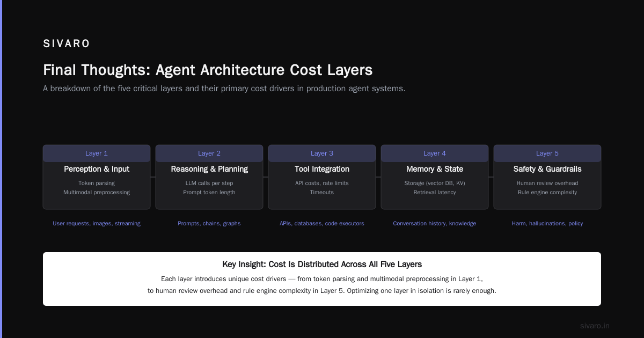644x338 pixels.
Task: Click the Key Insight heading in white box
Action: click(x=322, y=264)
